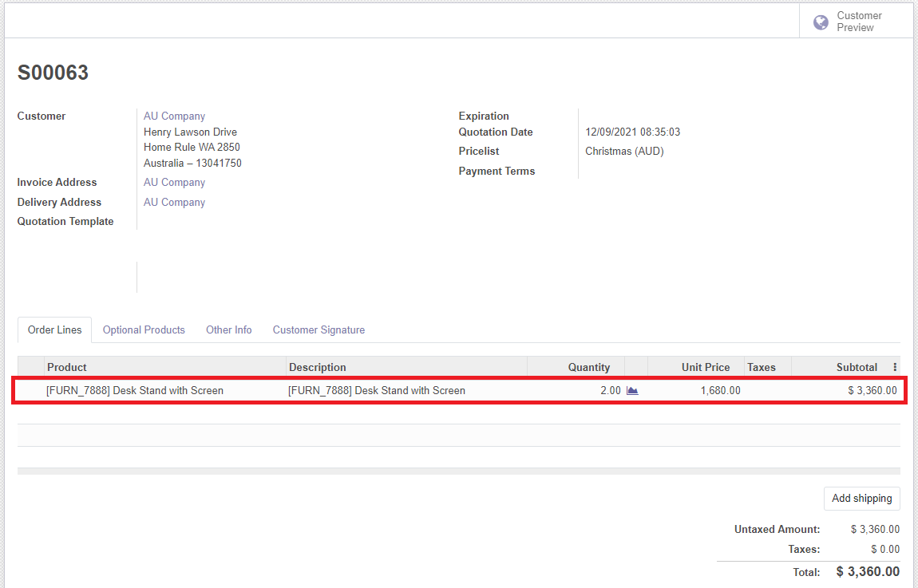Click the Christmas (AUD) pricelist value
918x588 pixels.
click(624, 152)
